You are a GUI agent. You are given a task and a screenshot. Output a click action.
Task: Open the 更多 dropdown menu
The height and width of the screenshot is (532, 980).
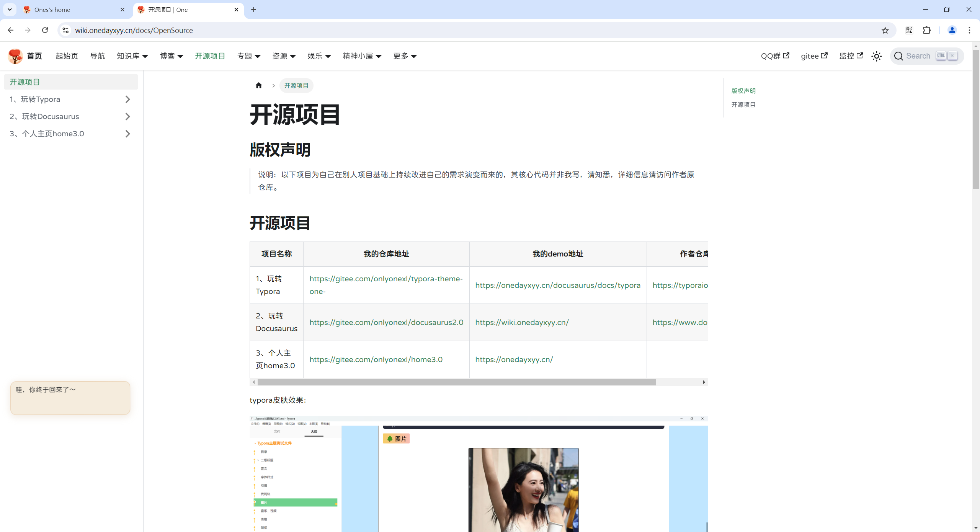coord(405,56)
